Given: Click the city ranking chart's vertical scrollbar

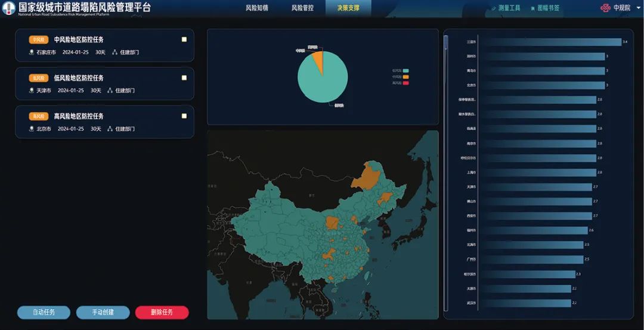Looking at the screenshot, I should click(446, 173).
